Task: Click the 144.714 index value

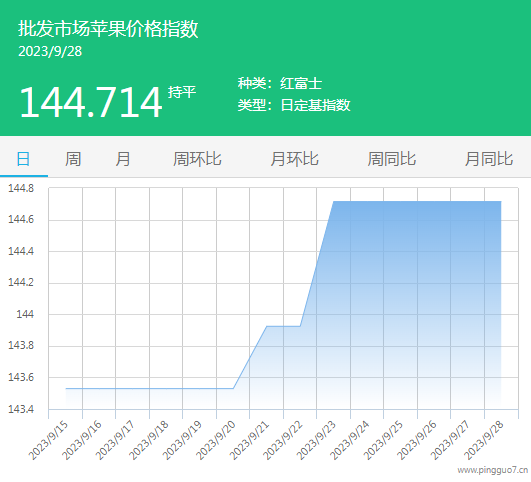Action: [x=90, y=102]
